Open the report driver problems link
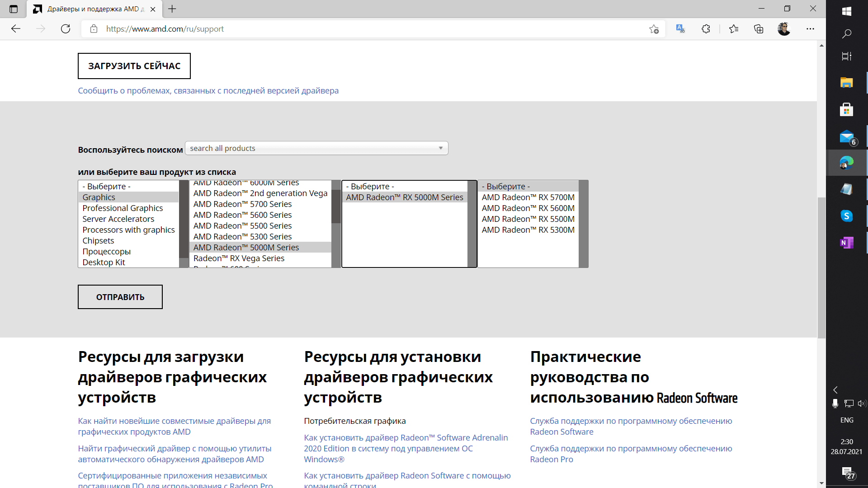 pos(208,90)
